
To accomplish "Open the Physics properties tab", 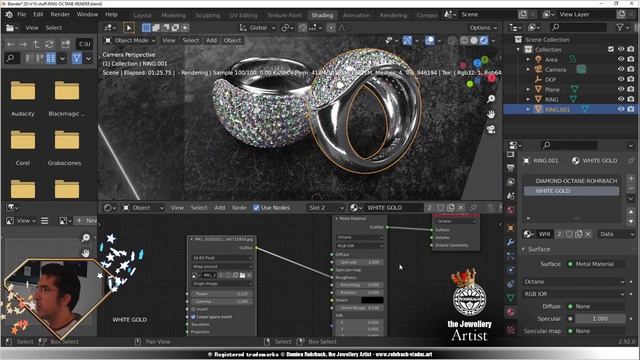I will pyautogui.click(x=511, y=270).
